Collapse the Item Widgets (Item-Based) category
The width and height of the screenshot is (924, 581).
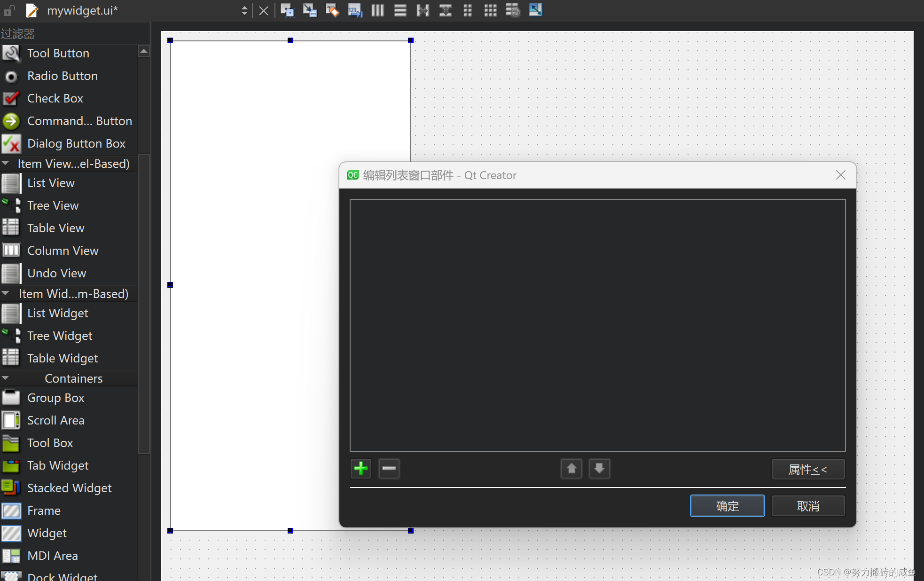[6, 294]
